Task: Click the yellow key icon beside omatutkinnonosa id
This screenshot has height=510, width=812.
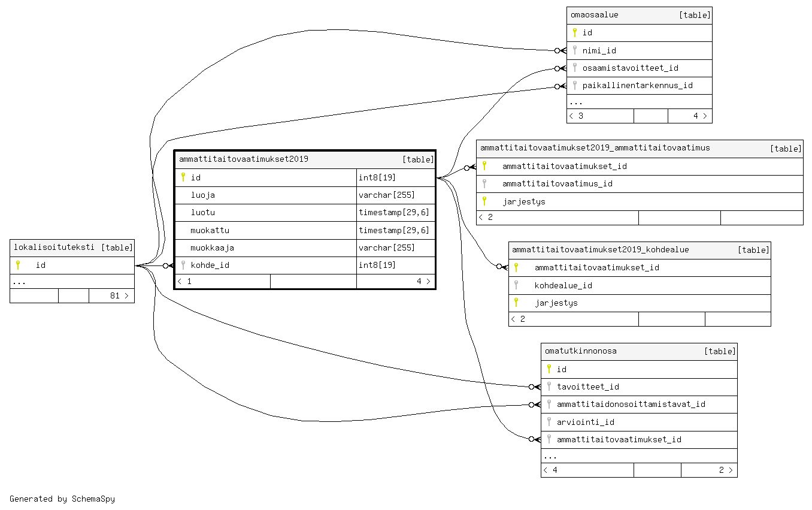Action: (549, 369)
